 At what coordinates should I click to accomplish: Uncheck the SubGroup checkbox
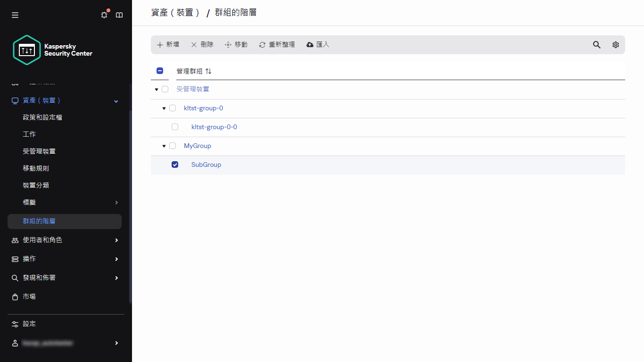[x=175, y=165]
